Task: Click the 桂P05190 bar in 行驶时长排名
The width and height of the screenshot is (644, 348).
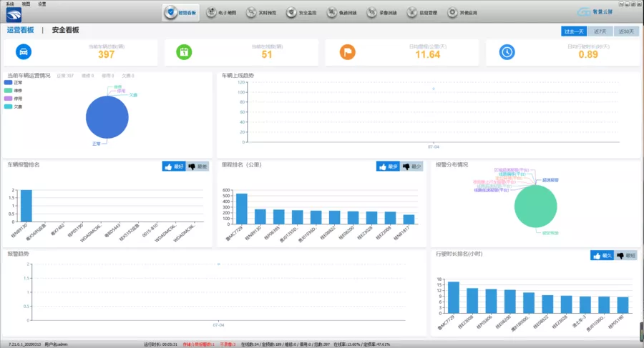Action: pyautogui.click(x=623, y=305)
